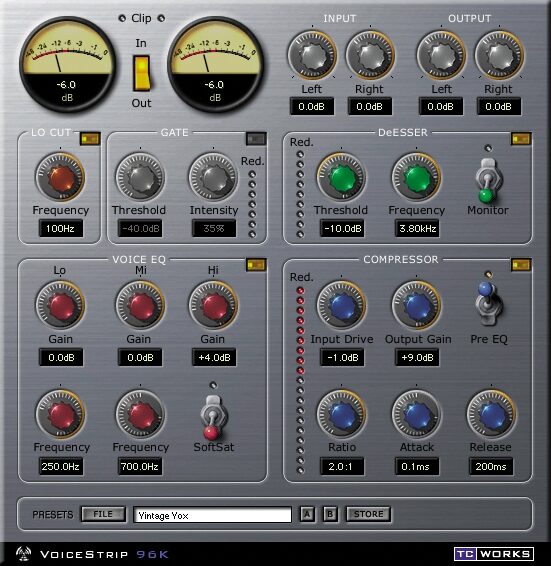Click the right Clip indicator LED
Image resolution: width=551 pixels, height=566 pixels.
pyautogui.click(x=161, y=18)
